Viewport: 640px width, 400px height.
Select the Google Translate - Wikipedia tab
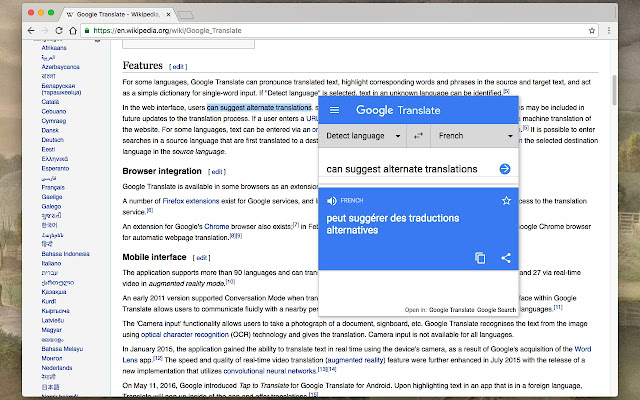[118, 14]
